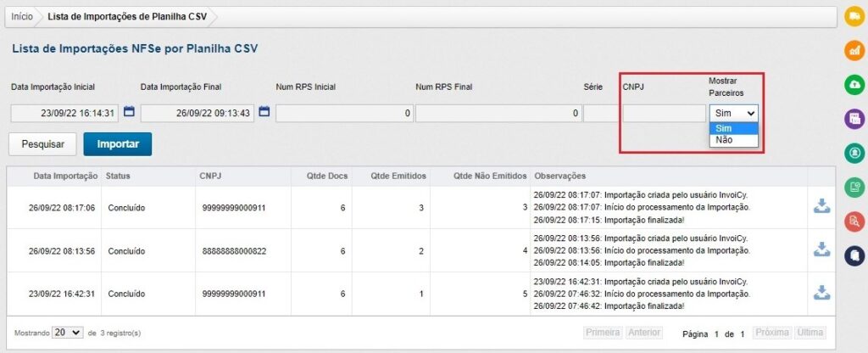Click the CNPJ filter input field
Image resolution: width=868 pixels, height=353 pixels.
click(x=662, y=112)
